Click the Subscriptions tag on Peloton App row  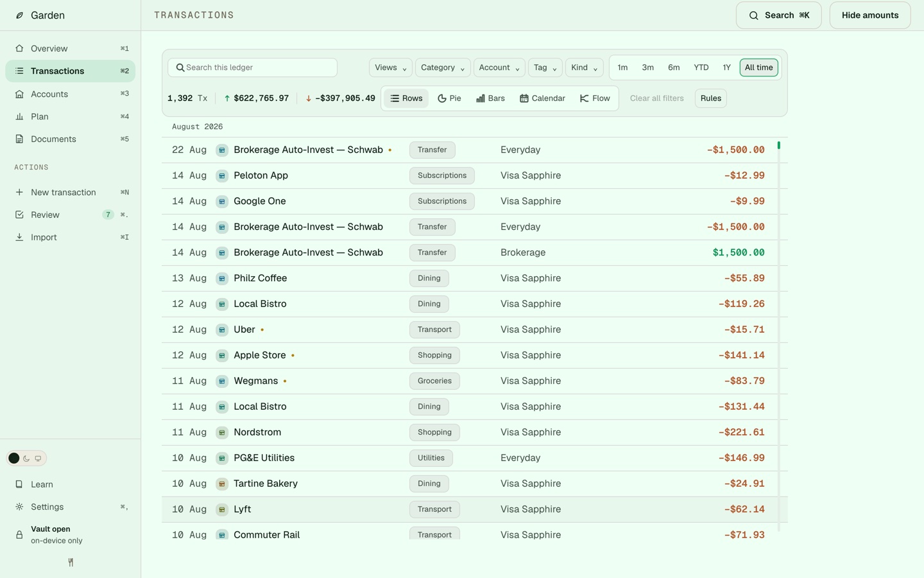(442, 175)
